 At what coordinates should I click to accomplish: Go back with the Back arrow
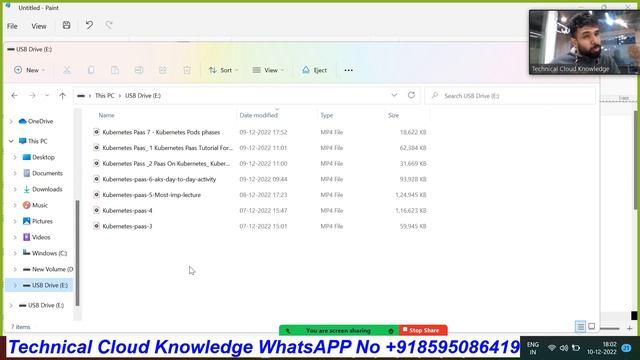[15, 96]
